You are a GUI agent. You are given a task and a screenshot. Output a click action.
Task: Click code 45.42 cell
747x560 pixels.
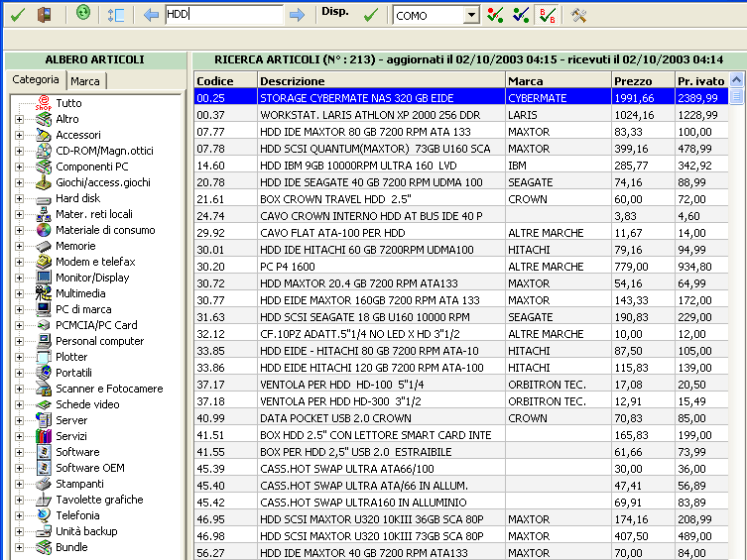click(225, 503)
